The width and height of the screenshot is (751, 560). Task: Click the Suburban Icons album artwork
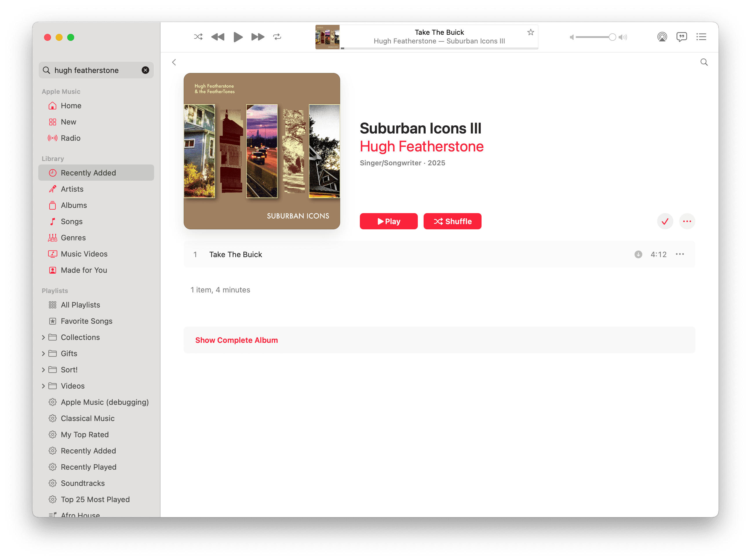tap(262, 151)
